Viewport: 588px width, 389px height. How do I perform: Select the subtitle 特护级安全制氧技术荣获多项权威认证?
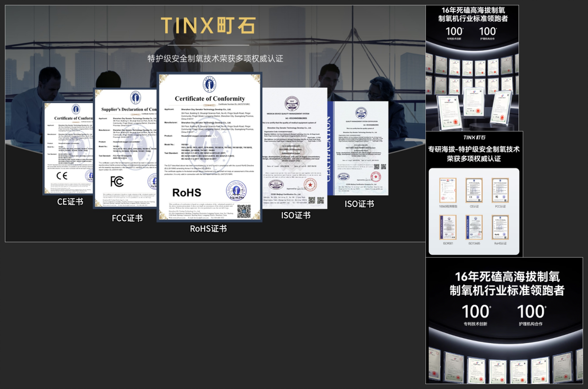click(x=215, y=59)
